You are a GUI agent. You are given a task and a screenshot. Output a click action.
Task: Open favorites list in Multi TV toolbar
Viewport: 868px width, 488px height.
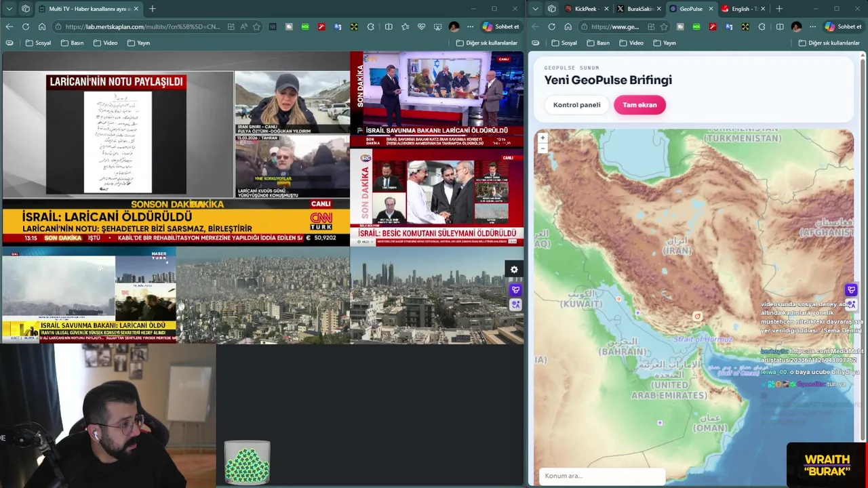[405, 26]
